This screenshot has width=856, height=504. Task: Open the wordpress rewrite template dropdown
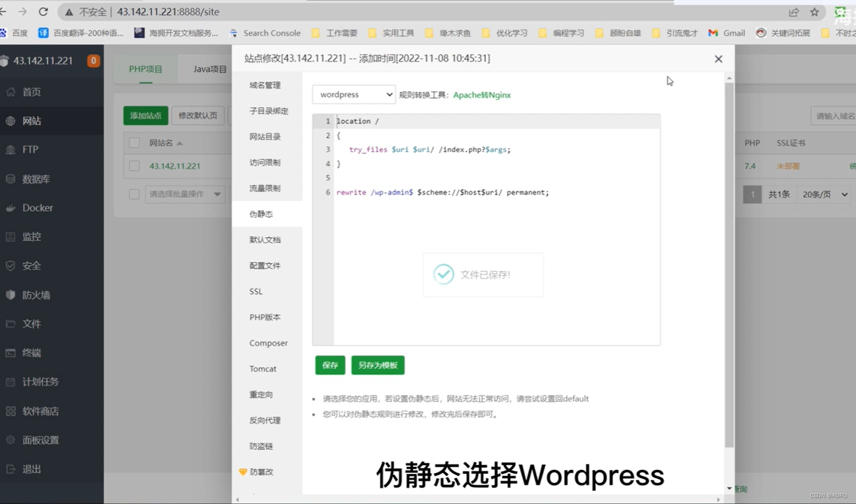pyautogui.click(x=354, y=94)
